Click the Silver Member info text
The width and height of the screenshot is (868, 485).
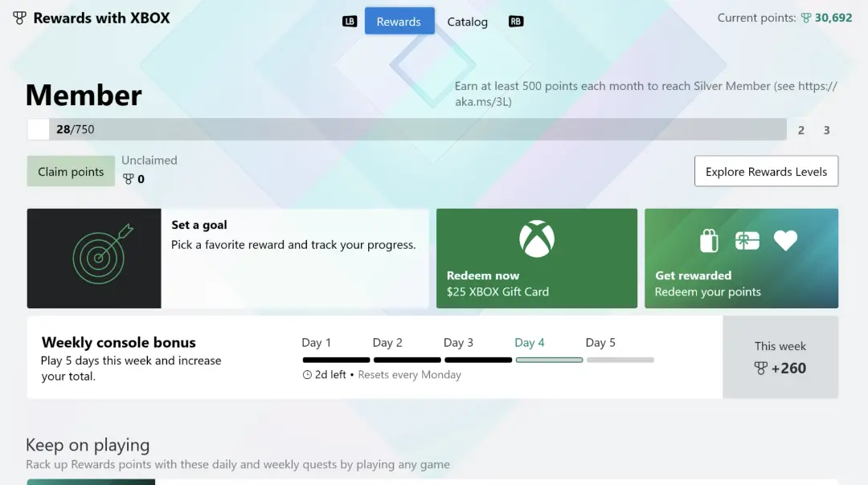click(x=646, y=93)
